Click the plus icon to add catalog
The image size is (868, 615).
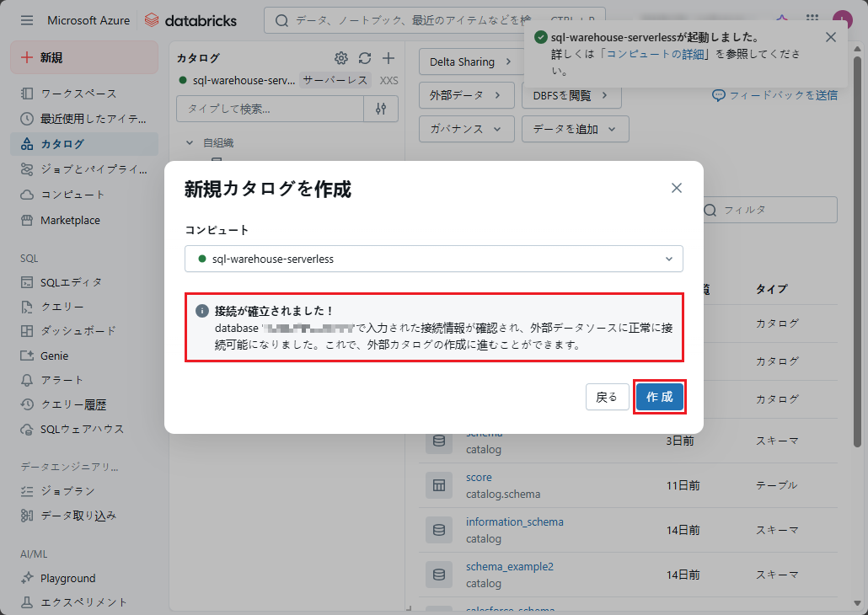pyautogui.click(x=388, y=58)
